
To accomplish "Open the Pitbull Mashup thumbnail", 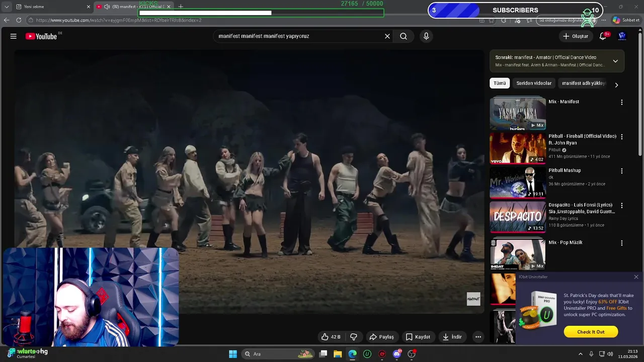I will click(518, 182).
